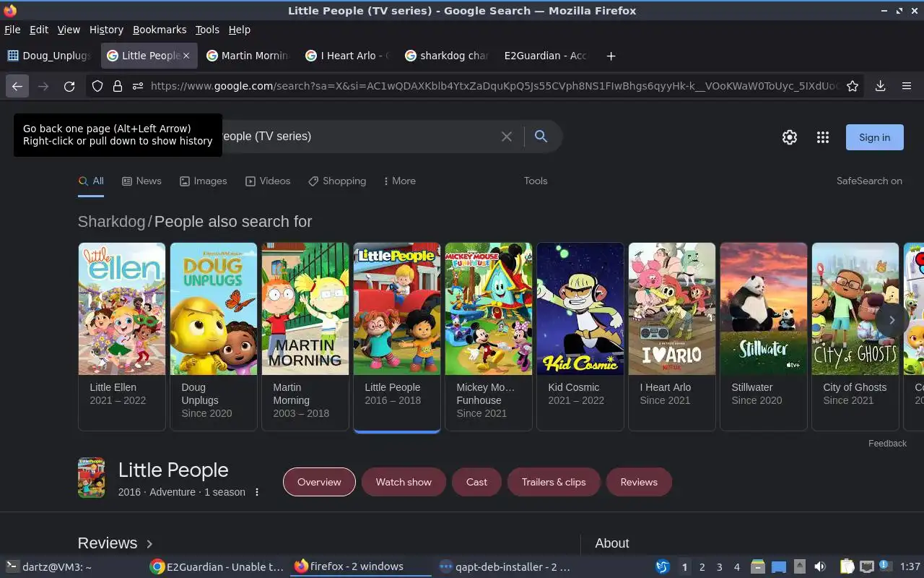Viewport: 924px width, 578px height.
Task: Close the Little People browser tab
Action: [x=186, y=56]
